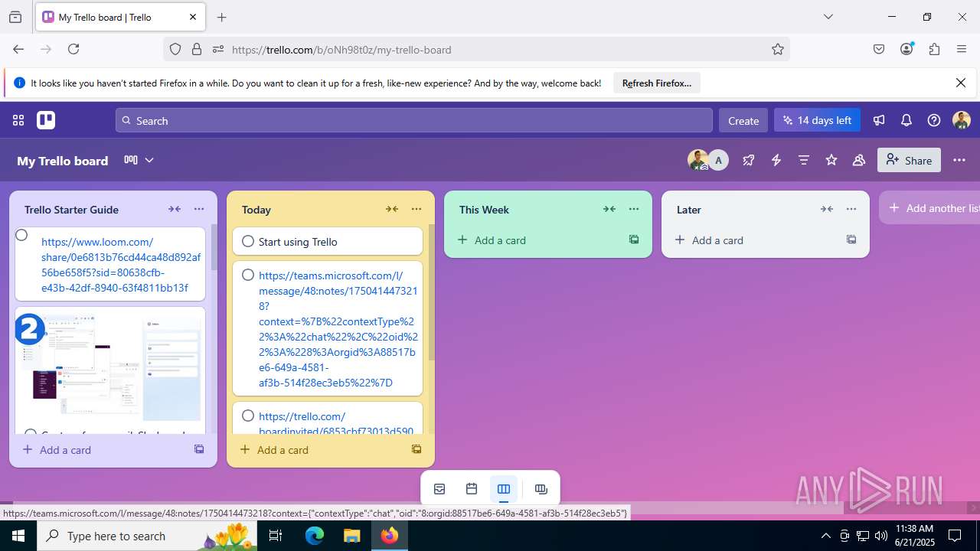Create card from template in Today list
The image size is (980, 551).
tap(416, 449)
